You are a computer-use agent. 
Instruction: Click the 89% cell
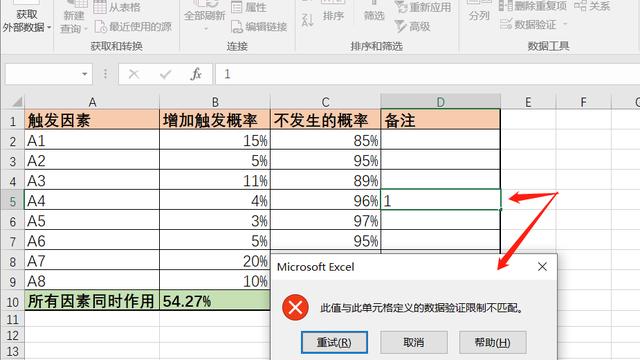[325, 180]
